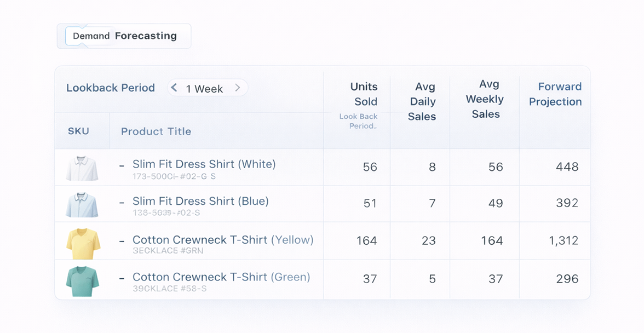Open the 1 Week lookback period selector
The height and width of the screenshot is (333, 644).
point(204,88)
